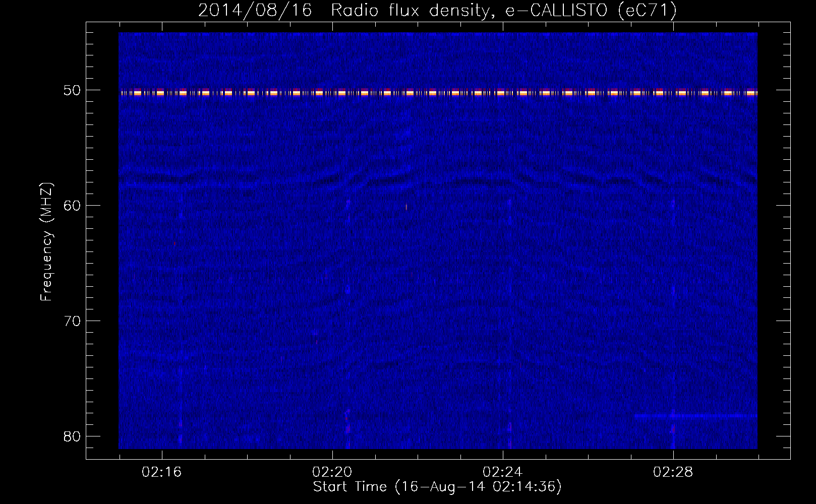Screen dimensions: 816x504
Task: Click the 80 frequency tick label
Action: pyautogui.click(x=72, y=436)
